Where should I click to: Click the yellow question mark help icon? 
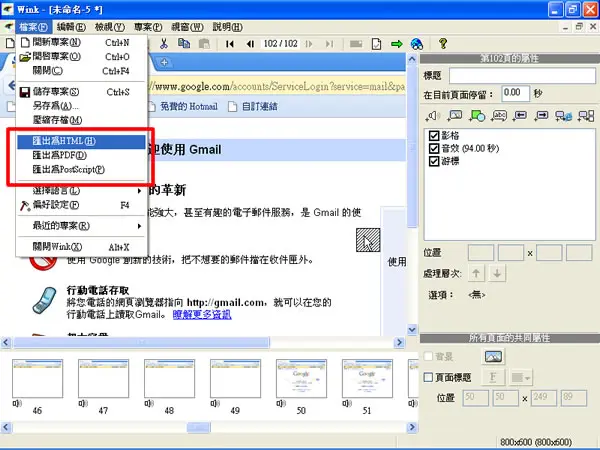(443, 43)
